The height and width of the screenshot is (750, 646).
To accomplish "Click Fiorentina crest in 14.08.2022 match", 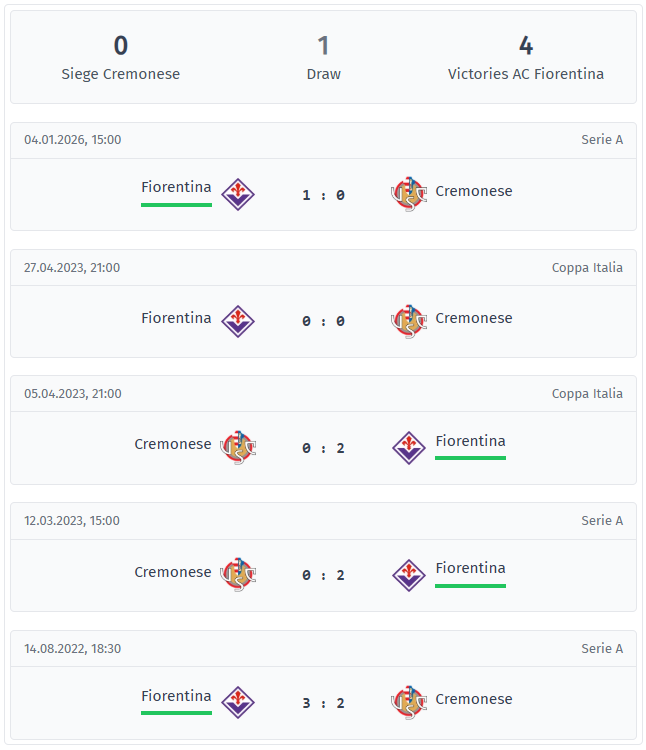I will tap(238, 702).
